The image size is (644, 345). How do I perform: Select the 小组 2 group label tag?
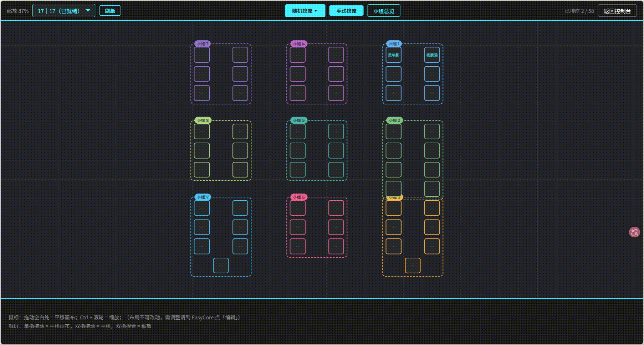394,120
